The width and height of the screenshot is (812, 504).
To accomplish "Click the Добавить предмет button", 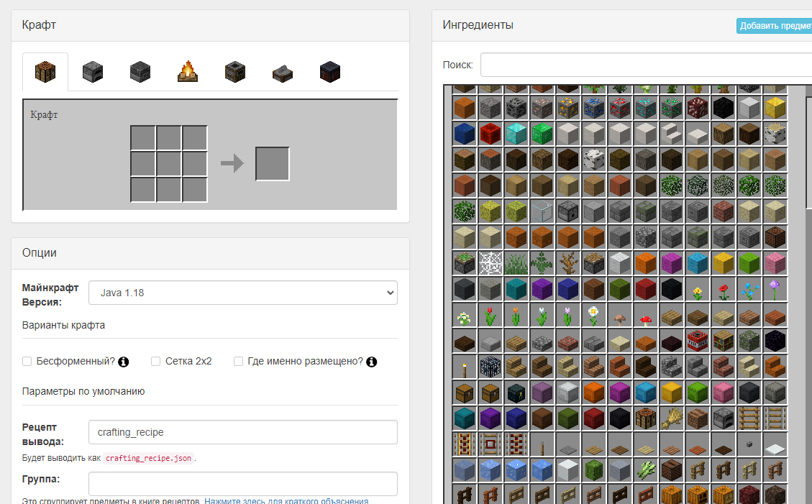I will coord(775,26).
